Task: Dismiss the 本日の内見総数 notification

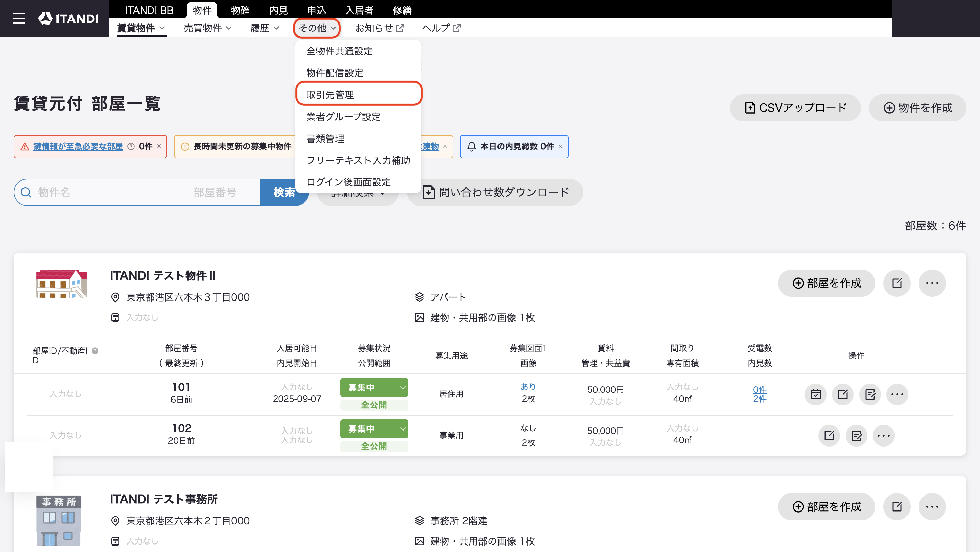Action: coord(560,146)
